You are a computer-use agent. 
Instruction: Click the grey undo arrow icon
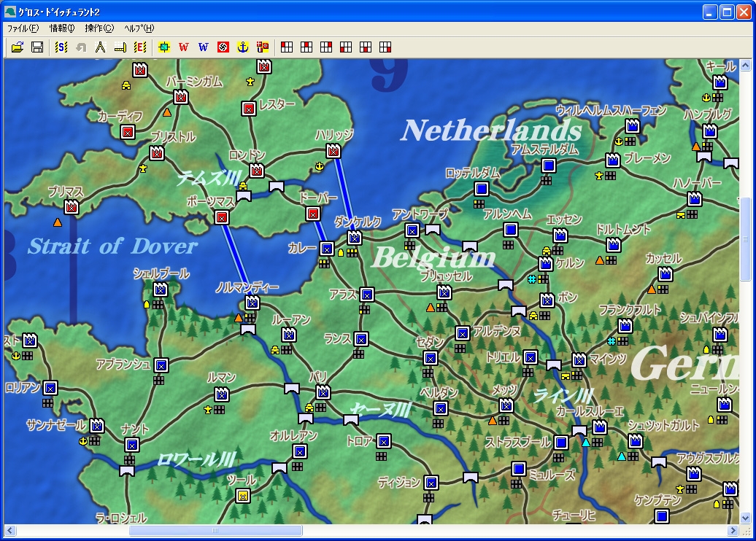tap(81, 47)
